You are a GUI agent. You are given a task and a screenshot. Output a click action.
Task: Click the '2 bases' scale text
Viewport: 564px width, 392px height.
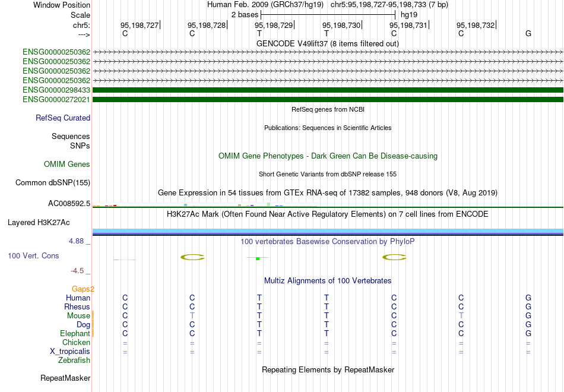click(245, 15)
